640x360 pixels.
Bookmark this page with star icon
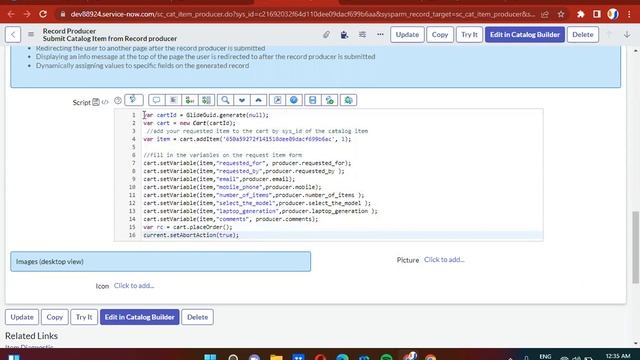tap(561, 14)
